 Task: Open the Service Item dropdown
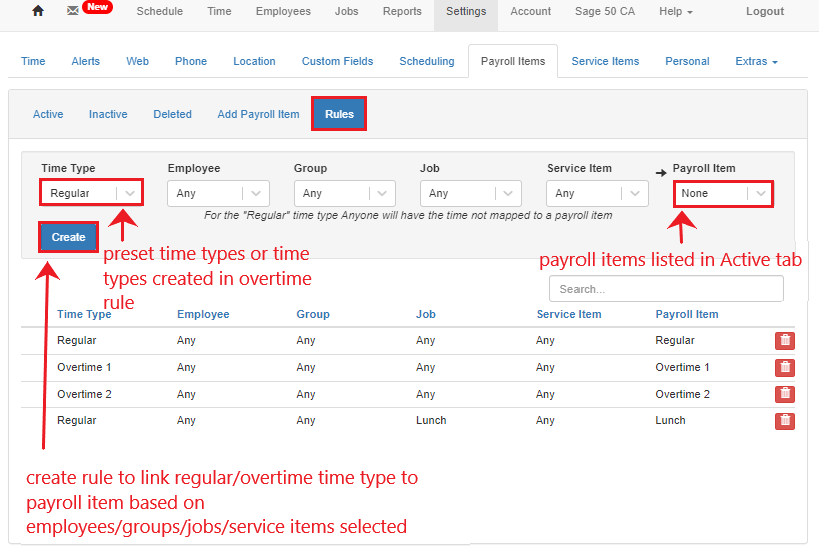[x=598, y=193]
